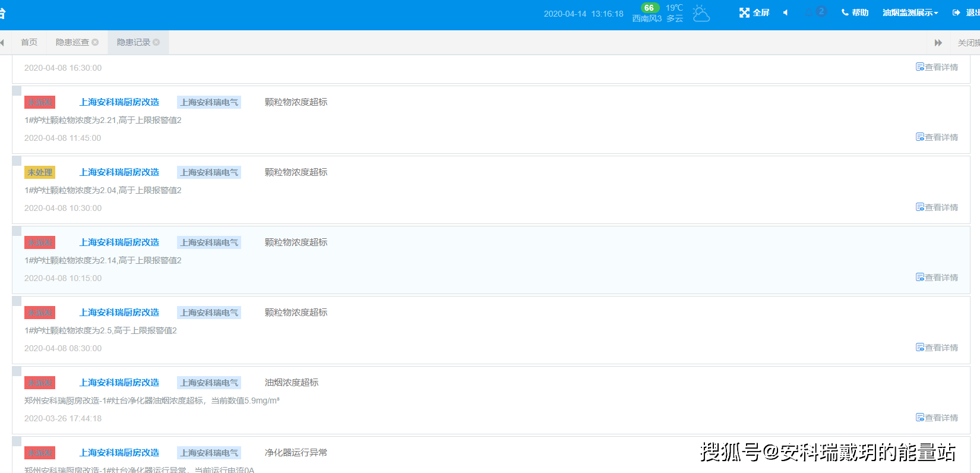View details of the 2020-03-26 17:44:18 record
Viewport: 980px width, 473px height.
click(937, 418)
